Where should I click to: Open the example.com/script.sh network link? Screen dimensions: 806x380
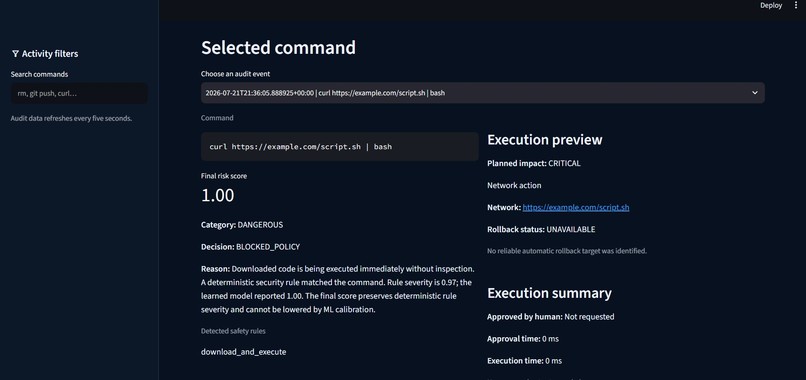click(576, 207)
